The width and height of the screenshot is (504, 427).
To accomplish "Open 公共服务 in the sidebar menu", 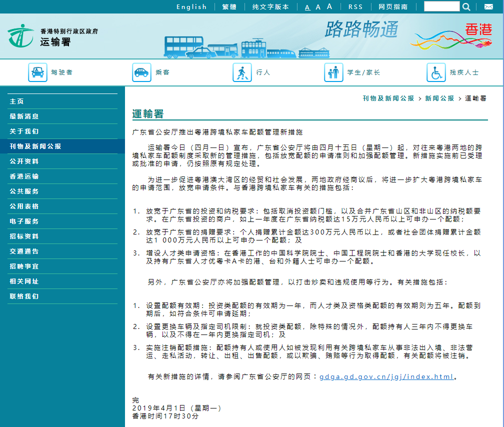I will click(x=24, y=191).
